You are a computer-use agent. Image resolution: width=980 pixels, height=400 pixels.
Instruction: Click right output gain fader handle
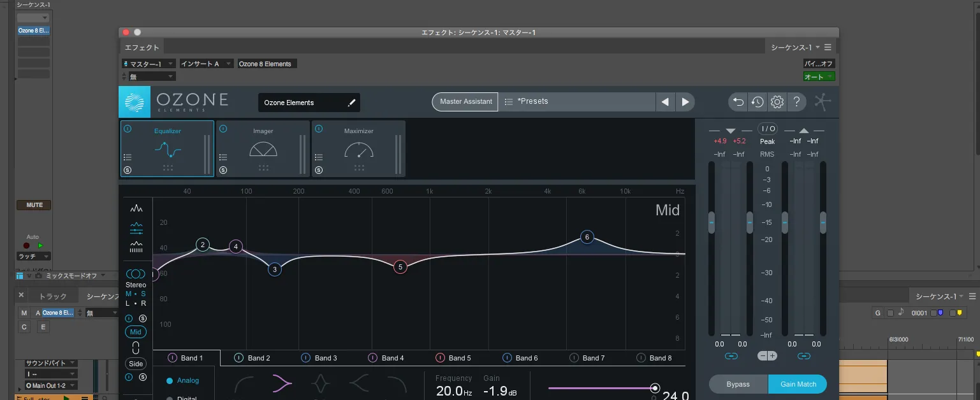pos(823,222)
